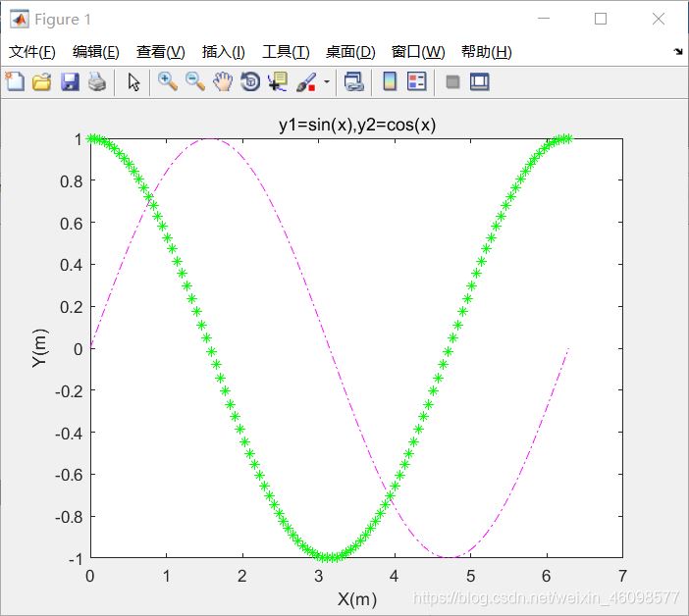Viewport: 689px width, 616px height.
Task: Close the Figure 1 window
Action: coord(659,19)
